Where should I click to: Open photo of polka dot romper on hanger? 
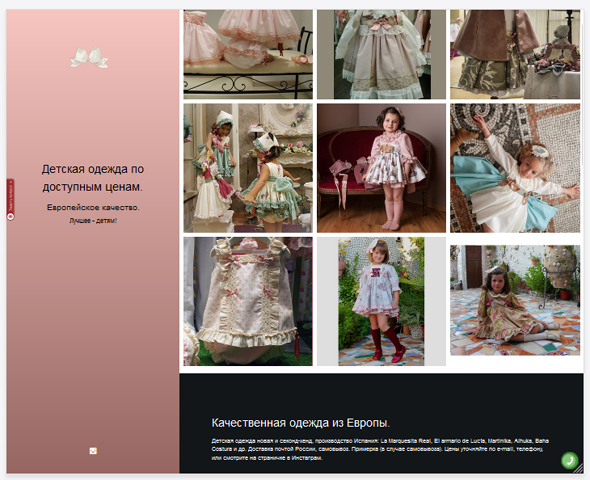[x=248, y=301]
